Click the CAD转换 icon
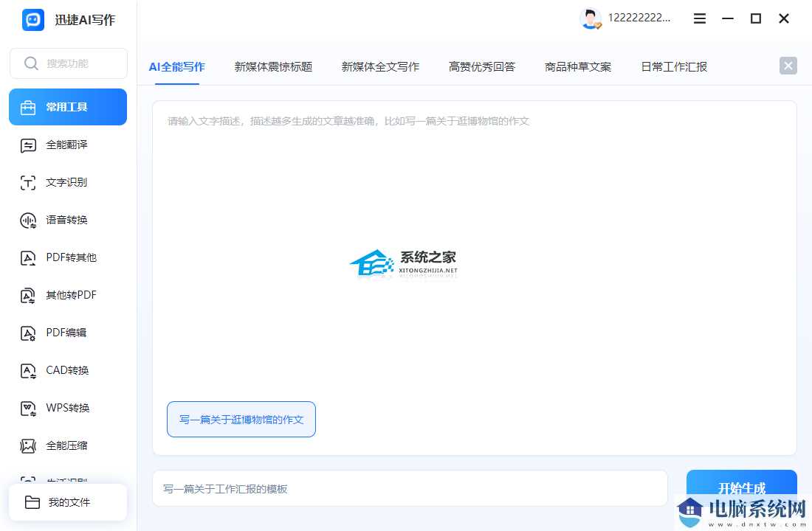The width and height of the screenshot is (812, 531). 28,370
